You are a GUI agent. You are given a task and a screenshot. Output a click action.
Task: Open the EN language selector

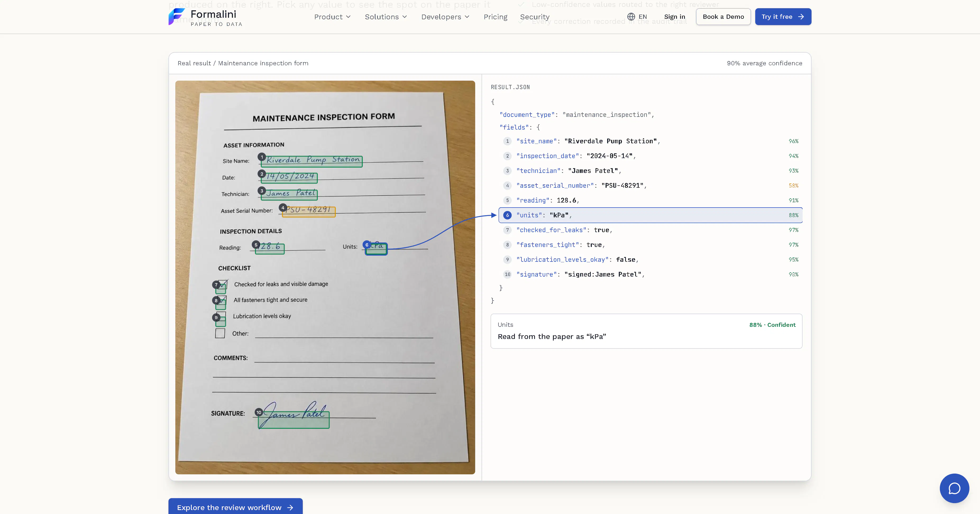coord(637,17)
